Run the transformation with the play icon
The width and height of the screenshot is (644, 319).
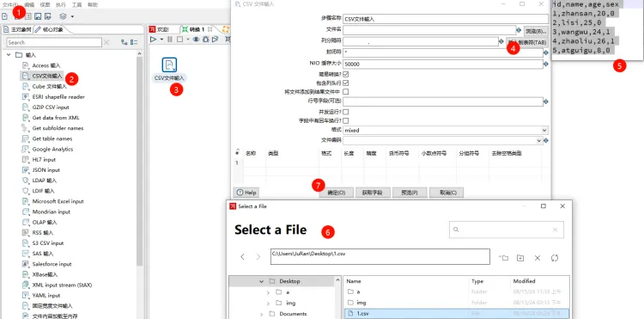[x=153, y=40]
